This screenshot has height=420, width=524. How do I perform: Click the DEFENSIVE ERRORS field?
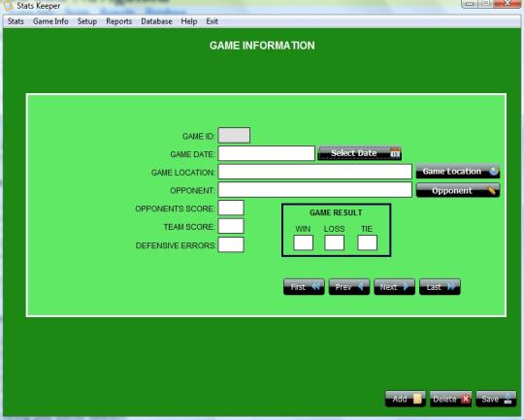click(x=231, y=244)
